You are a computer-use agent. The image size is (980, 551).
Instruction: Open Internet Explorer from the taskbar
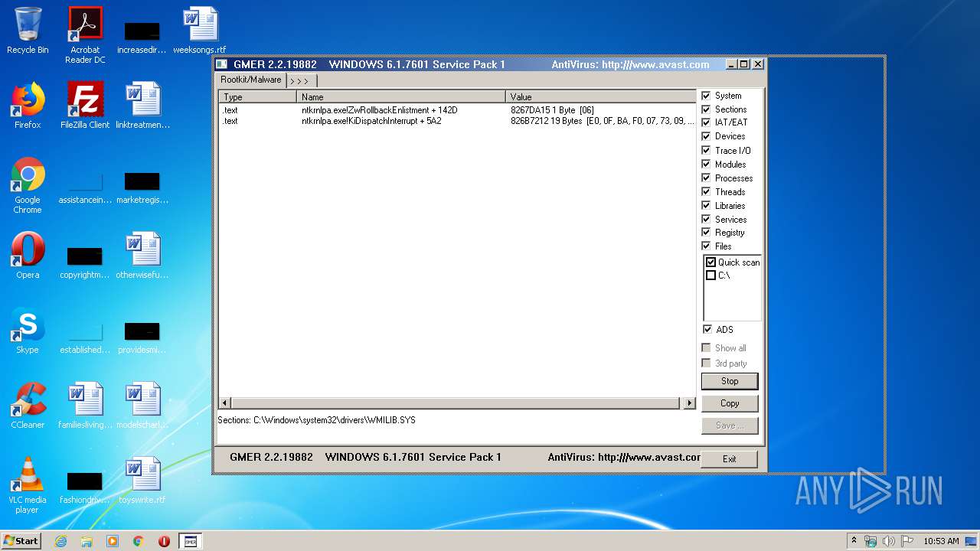(x=60, y=541)
